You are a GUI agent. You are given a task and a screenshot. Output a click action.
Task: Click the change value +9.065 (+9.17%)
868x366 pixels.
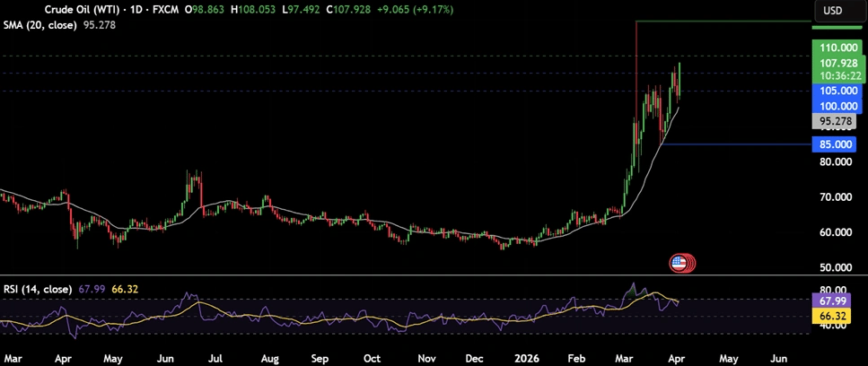click(414, 10)
